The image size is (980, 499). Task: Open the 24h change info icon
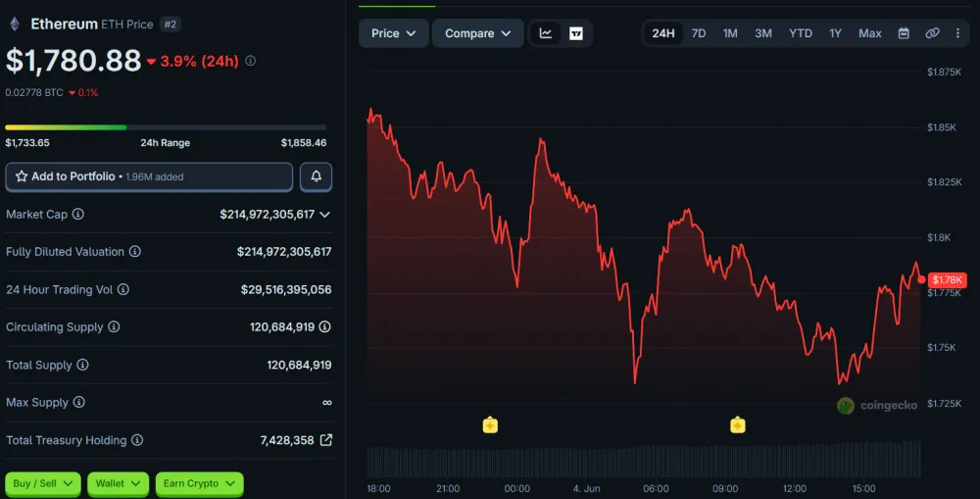tap(251, 61)
